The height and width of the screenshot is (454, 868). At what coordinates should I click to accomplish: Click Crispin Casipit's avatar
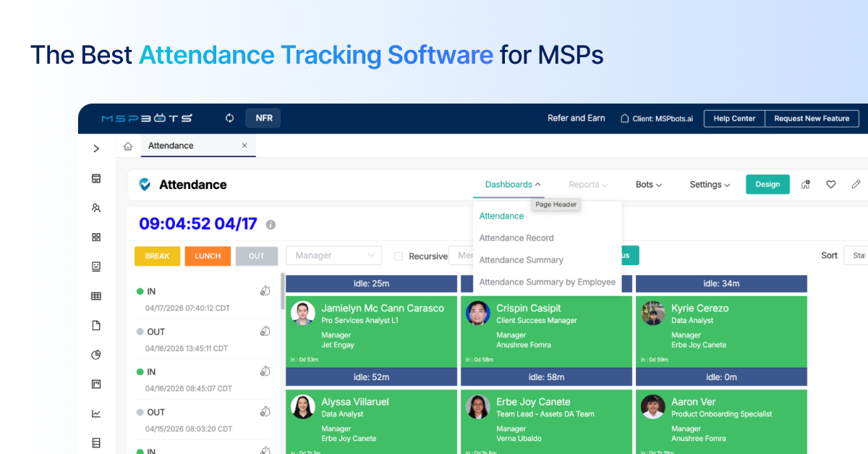[478, 313]
